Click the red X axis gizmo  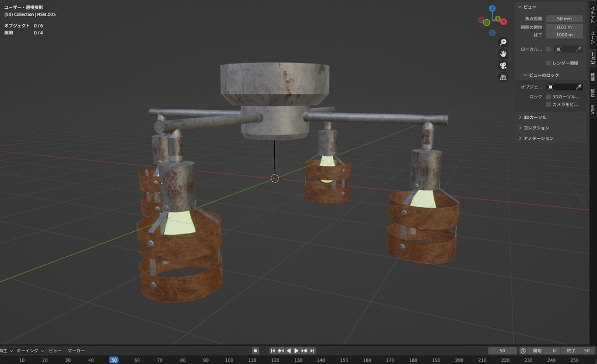pyautogui.click(x=503, y=22)
